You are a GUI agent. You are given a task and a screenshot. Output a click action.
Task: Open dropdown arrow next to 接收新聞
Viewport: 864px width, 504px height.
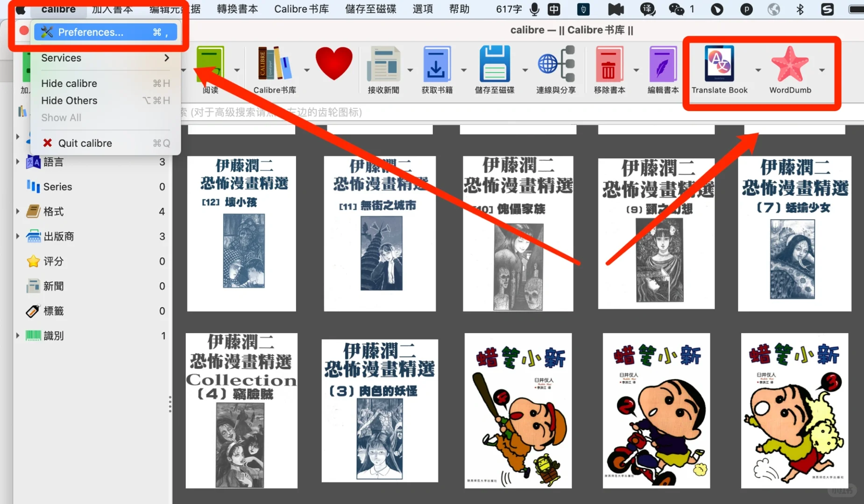click(x=410, y=70)
